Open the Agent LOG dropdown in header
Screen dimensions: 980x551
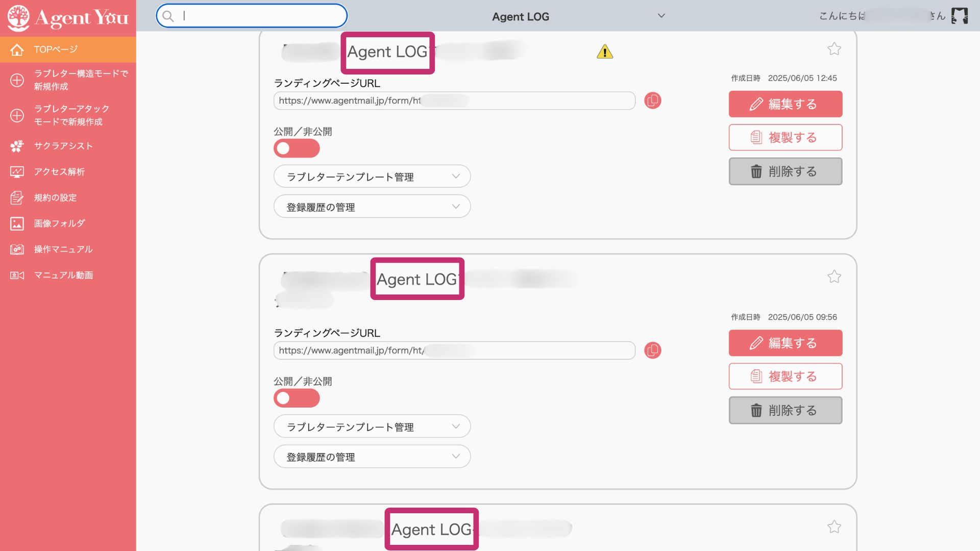pyautogui.click(x=577, y=16)
